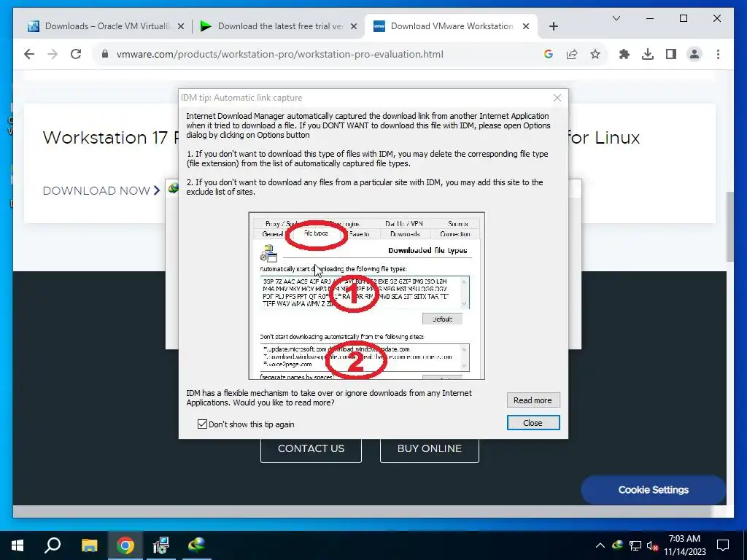This screenshot has height=560, width=747.
Task: Click the CONTACT US button
Action: point(311,449)
